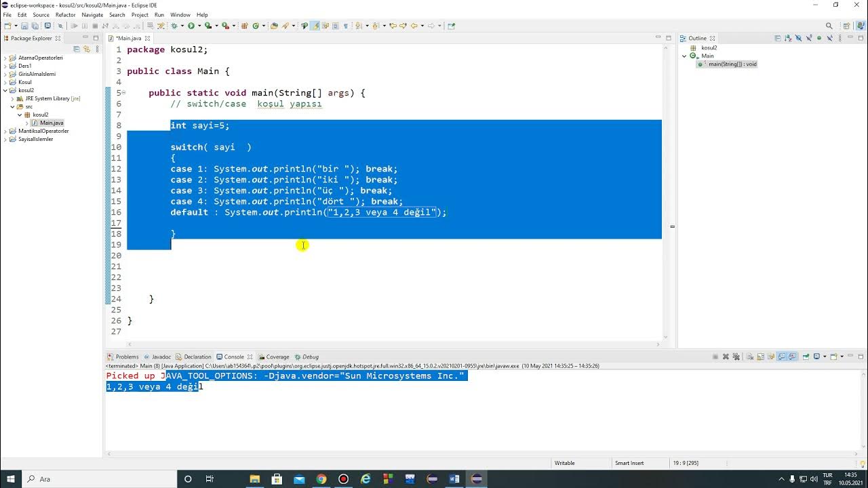Close the *Main.java editor tab
Viewport: 868px width, 488px height.
(147, 38)
